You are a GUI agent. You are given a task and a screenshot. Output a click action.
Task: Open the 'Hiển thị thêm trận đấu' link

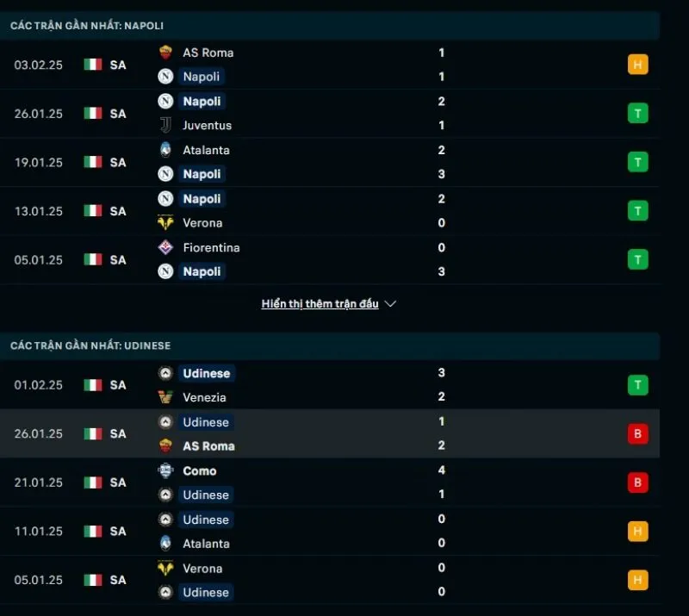tap(319, 303)
